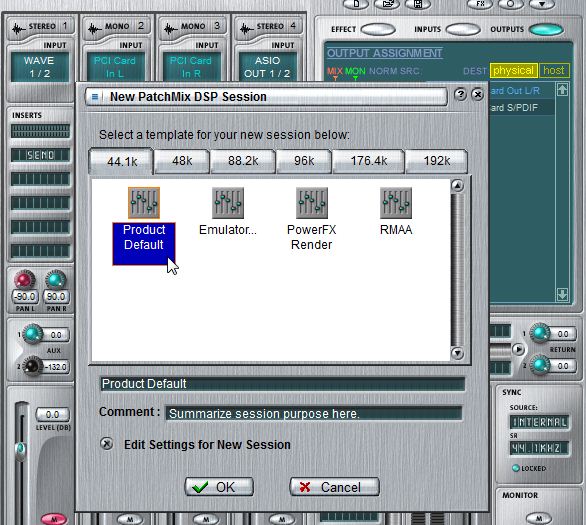Image resolution: width=586 pixels, height=525 pixels.
Task: Click the Product Default template icon
Action: [x=144, y=203]
